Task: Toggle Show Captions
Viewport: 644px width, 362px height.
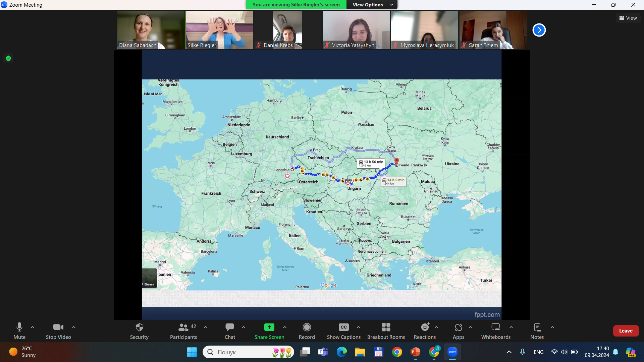Action: pyautogui.click(x=343, y=330)
